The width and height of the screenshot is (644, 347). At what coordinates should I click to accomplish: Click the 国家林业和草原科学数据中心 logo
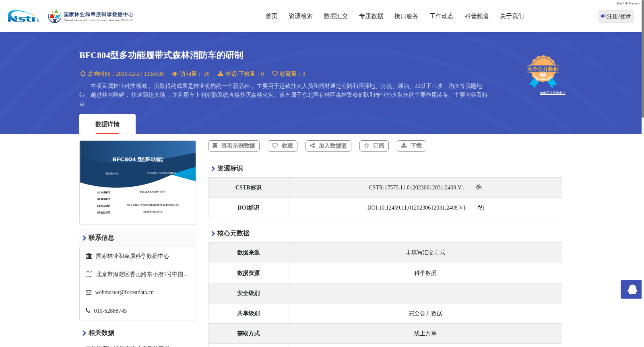tap(91, 16)
